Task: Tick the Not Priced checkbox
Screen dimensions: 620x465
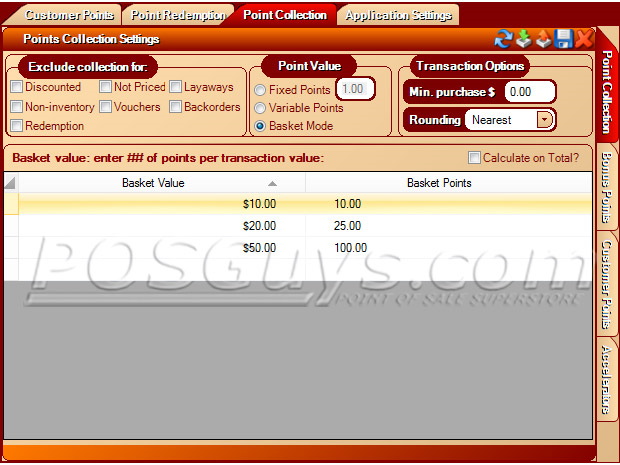Action: click(x=105, y=87)
